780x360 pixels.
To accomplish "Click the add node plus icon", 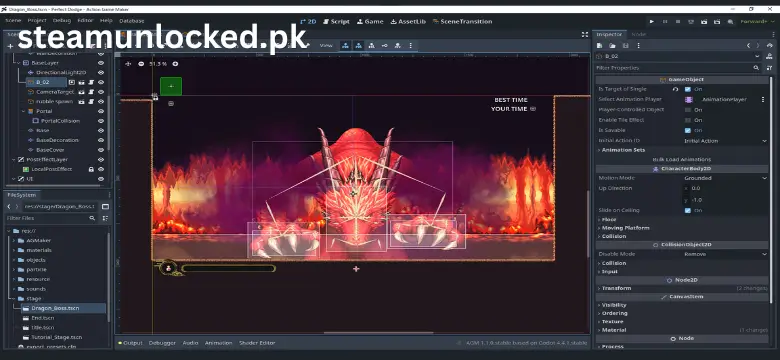I will [x=10, y=46].
